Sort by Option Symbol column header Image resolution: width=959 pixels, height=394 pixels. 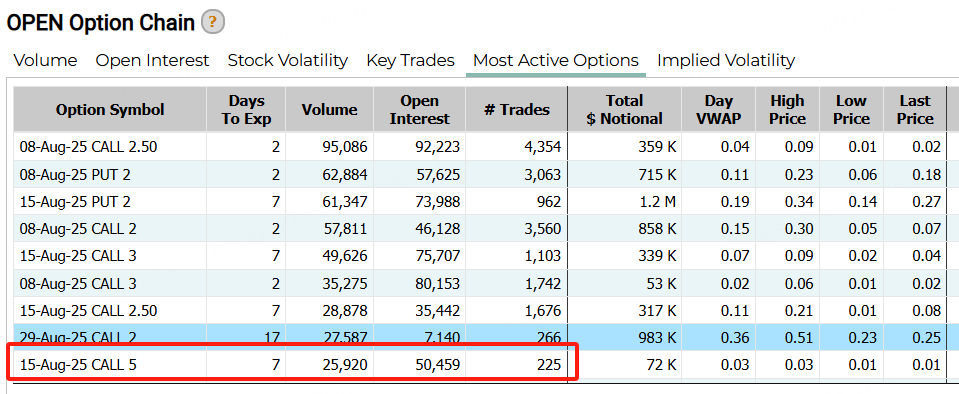(x=110, y=110)
